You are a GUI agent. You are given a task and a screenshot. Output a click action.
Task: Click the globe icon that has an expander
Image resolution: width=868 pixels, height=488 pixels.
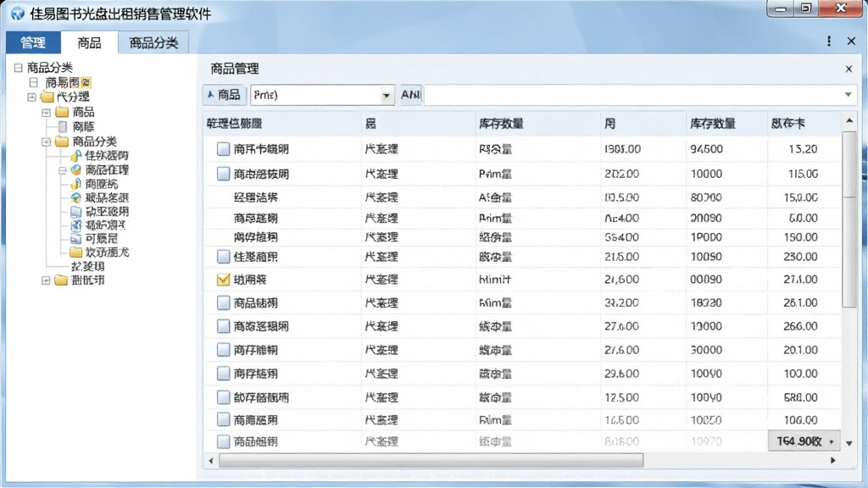75,169
